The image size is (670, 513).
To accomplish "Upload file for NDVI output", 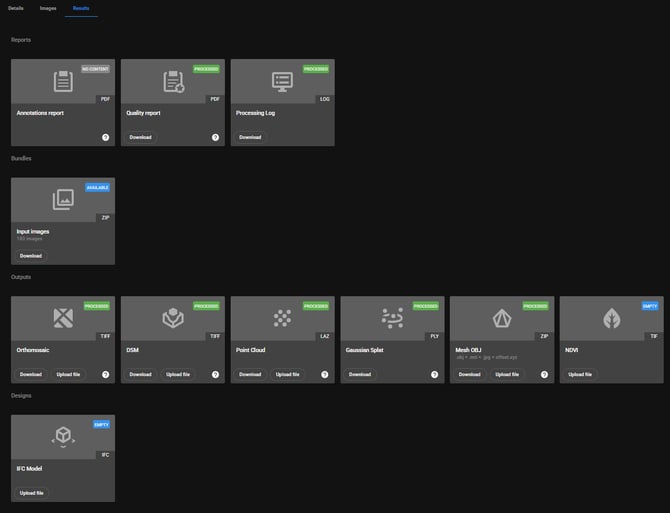I will point(580,374).
